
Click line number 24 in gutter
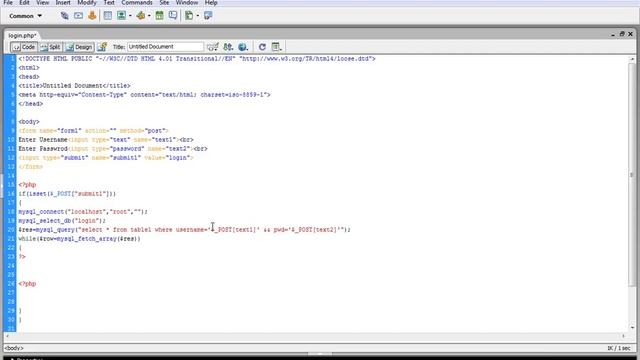11,266
